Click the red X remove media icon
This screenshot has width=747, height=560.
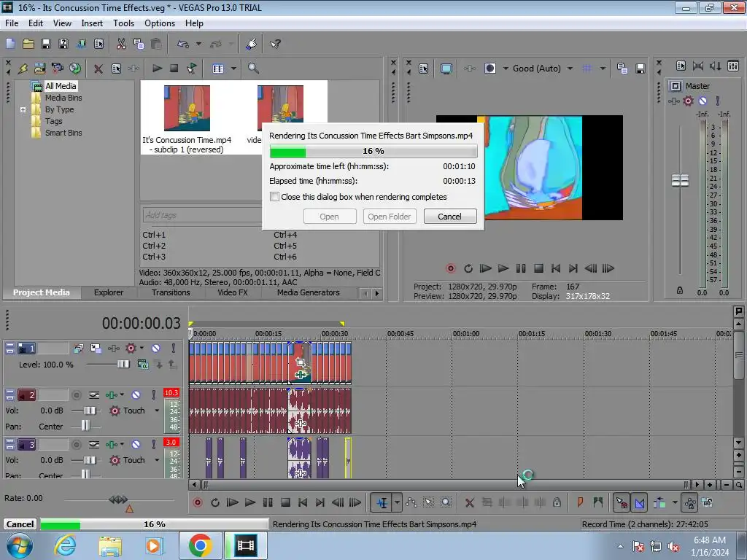(98, 69)
